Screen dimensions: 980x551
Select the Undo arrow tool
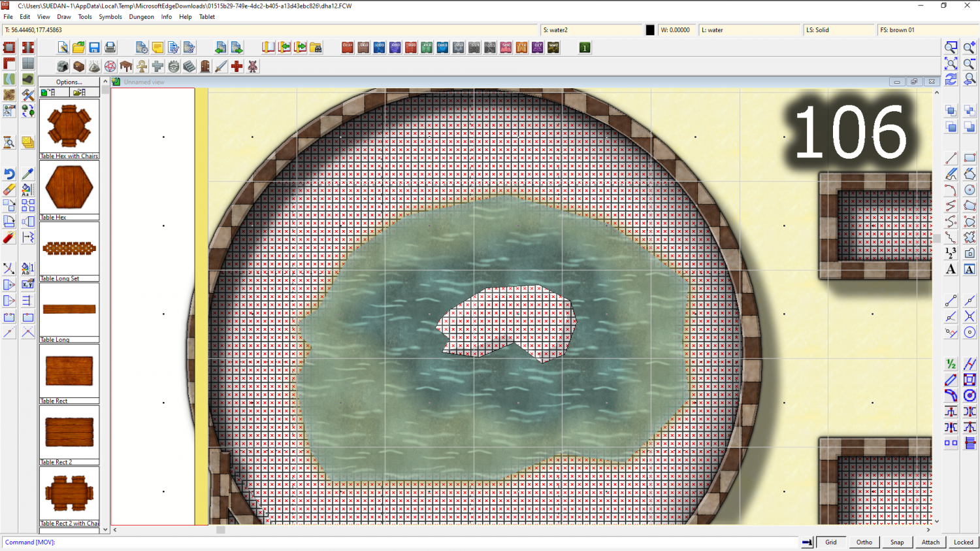[x=9, y=174]
